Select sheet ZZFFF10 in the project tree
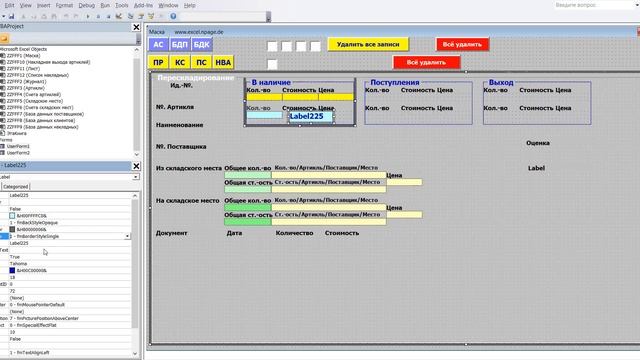 pos(48,62)
